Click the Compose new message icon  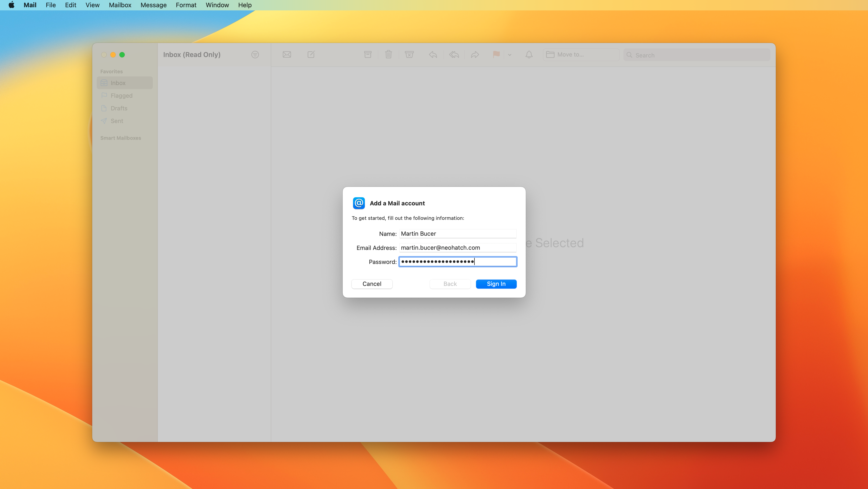(311, 54)
